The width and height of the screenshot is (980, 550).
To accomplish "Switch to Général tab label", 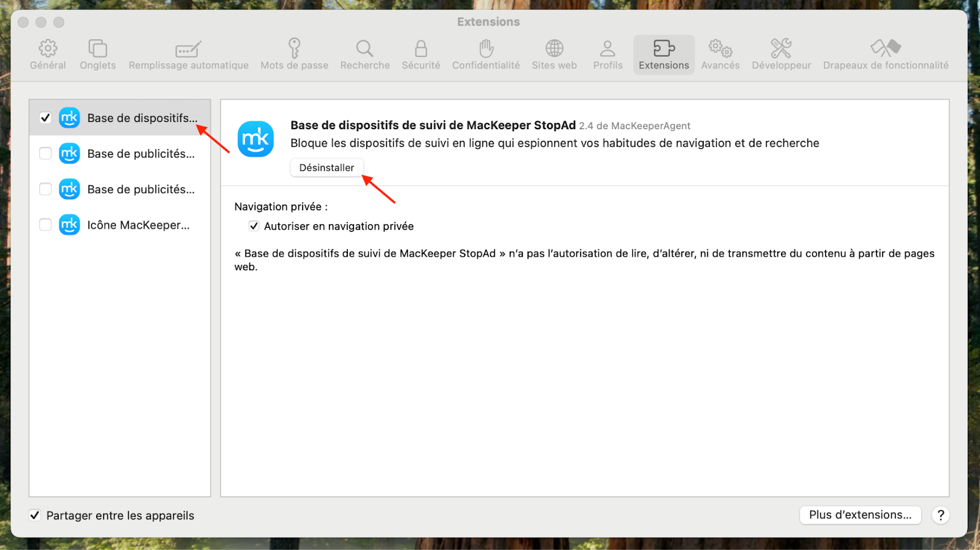I will (48, 65).
